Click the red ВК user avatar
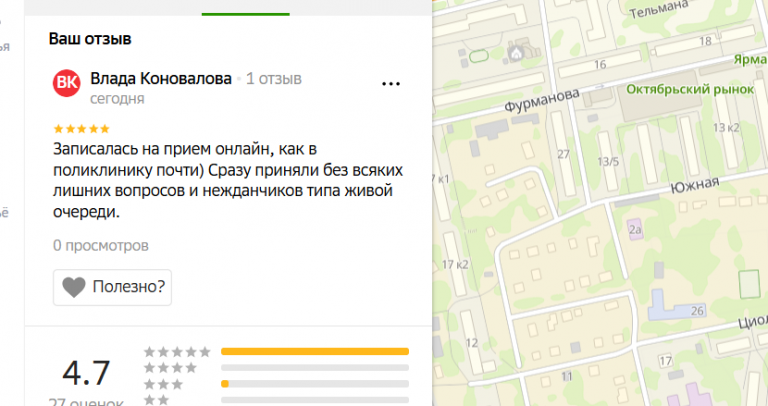 (x=67, y=83)
